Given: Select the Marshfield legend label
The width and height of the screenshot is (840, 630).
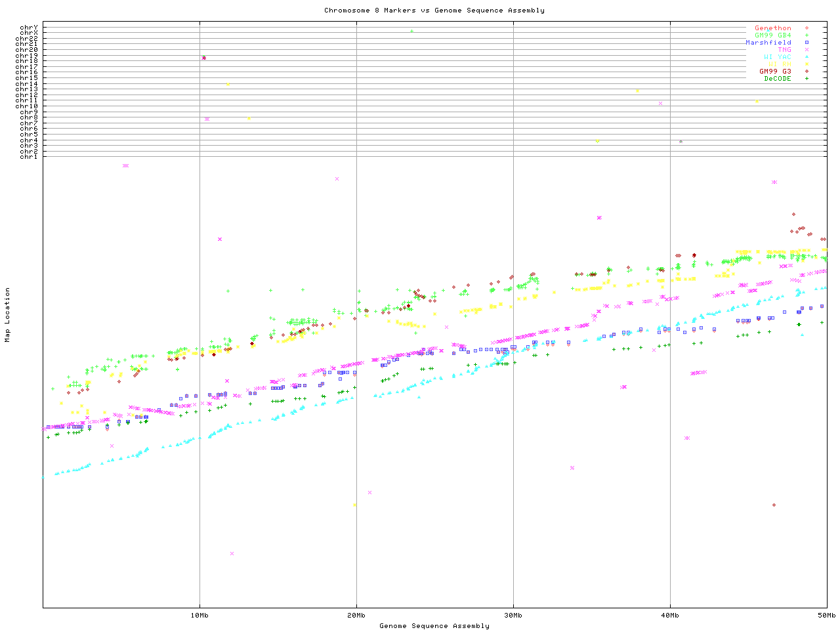Looking at the screenshot, I should pos(768,43).
